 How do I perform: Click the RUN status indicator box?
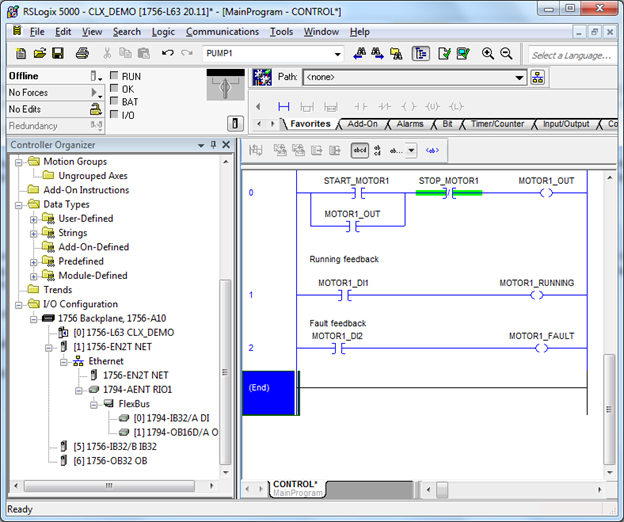[114, 76]
